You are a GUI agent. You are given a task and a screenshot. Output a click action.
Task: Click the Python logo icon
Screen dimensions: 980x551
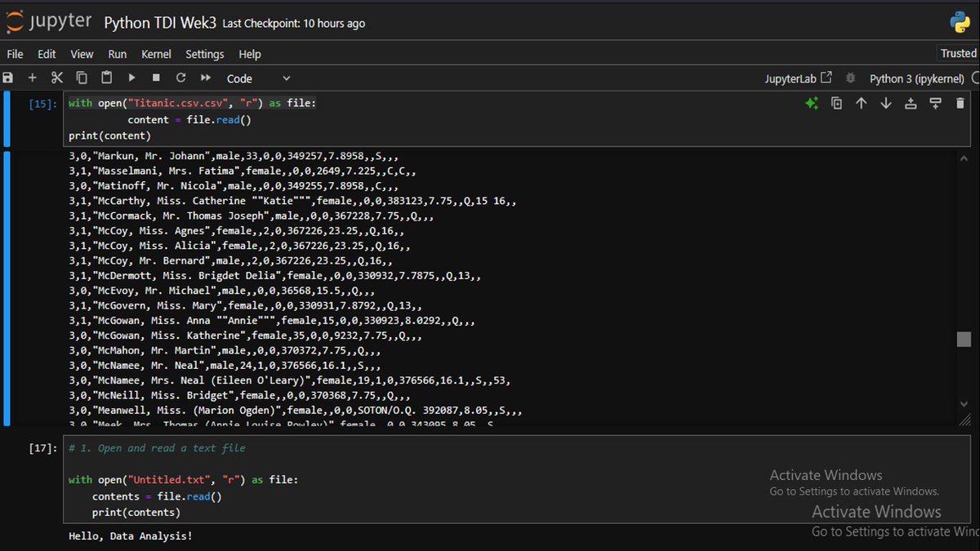(959, 22)
